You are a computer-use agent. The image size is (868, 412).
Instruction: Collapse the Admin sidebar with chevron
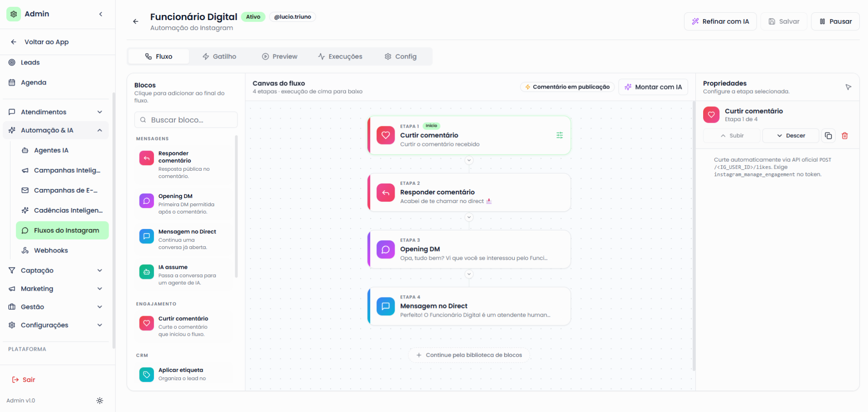pyautogui.click(x=101, y=14)
